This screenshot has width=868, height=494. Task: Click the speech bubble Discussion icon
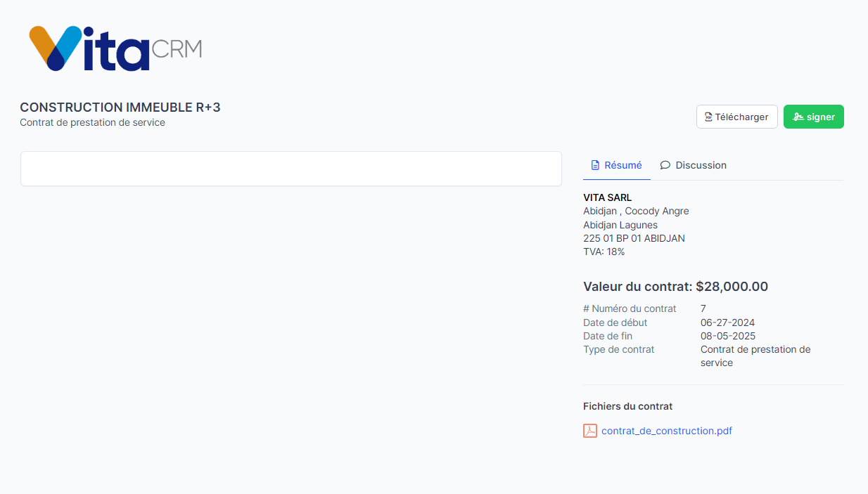click(665, 166)
